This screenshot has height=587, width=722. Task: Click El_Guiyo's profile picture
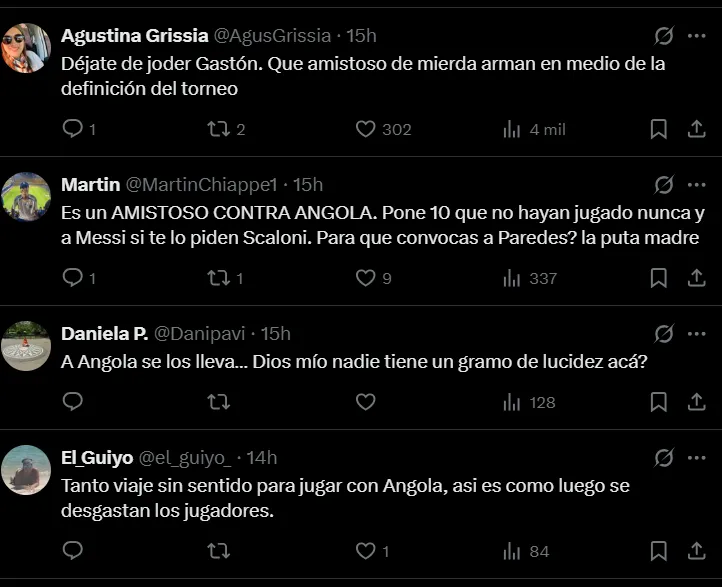pyautogui.click(x=27, y=470)
